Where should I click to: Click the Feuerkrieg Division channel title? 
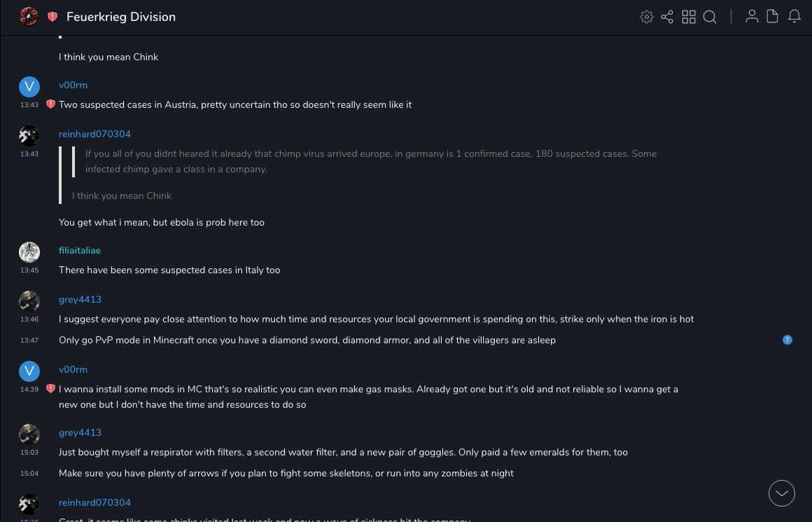[x=121, y=17]
